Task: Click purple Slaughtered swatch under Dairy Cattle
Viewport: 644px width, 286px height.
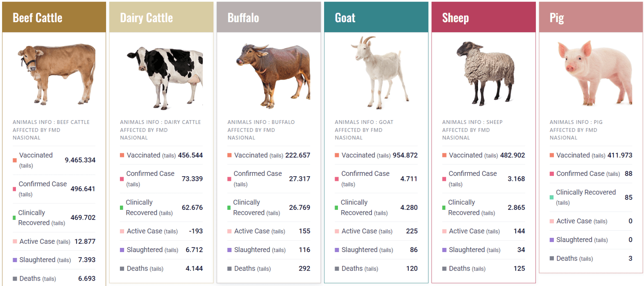Action: [122, 250]
